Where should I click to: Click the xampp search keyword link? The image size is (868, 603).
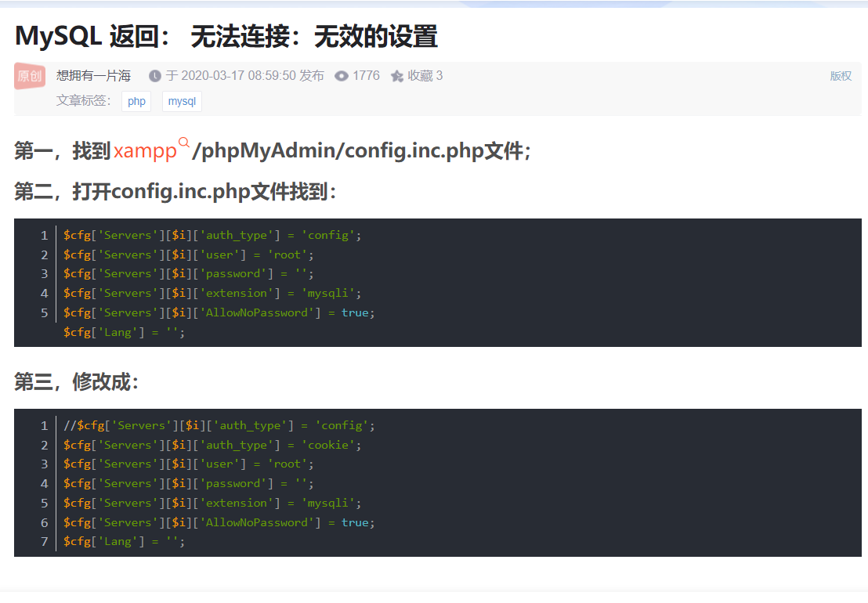(145, 150)
